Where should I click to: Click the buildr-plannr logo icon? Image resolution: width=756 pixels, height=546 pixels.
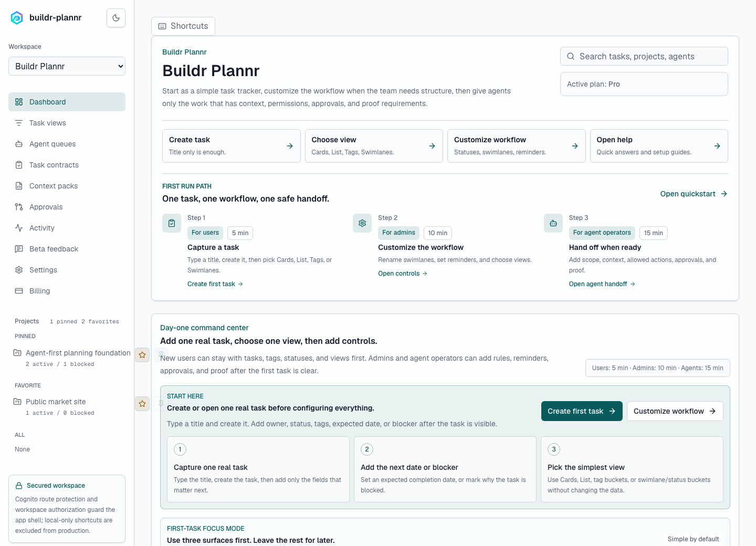tap(17, 18)
